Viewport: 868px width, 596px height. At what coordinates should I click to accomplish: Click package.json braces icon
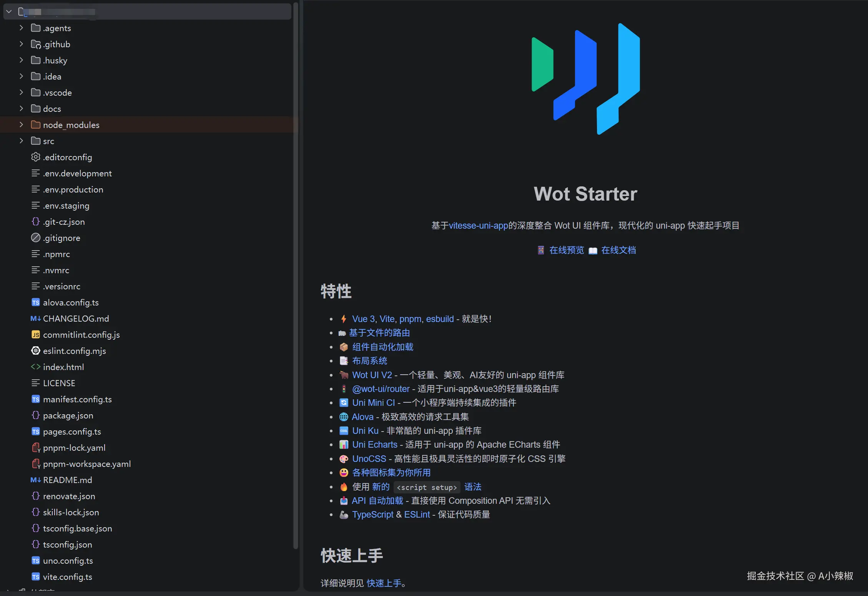[x=36, y=415]
